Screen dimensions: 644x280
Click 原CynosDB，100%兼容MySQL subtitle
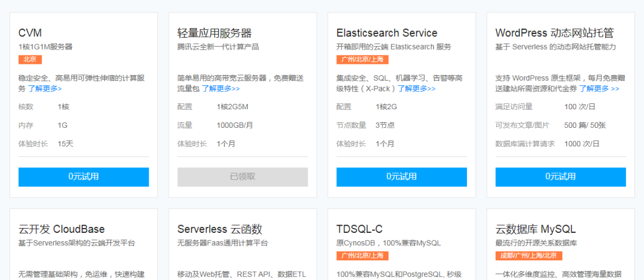click(389, 243)
